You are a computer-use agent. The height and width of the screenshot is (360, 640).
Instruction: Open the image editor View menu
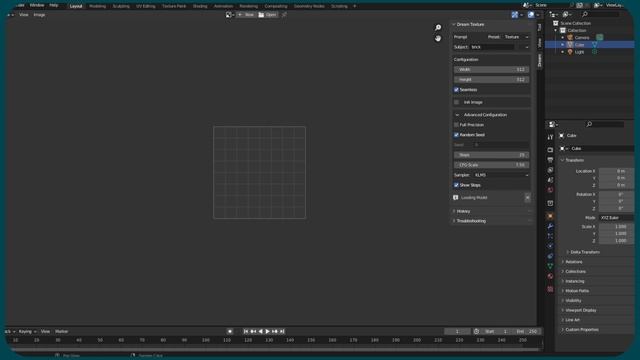24,15
